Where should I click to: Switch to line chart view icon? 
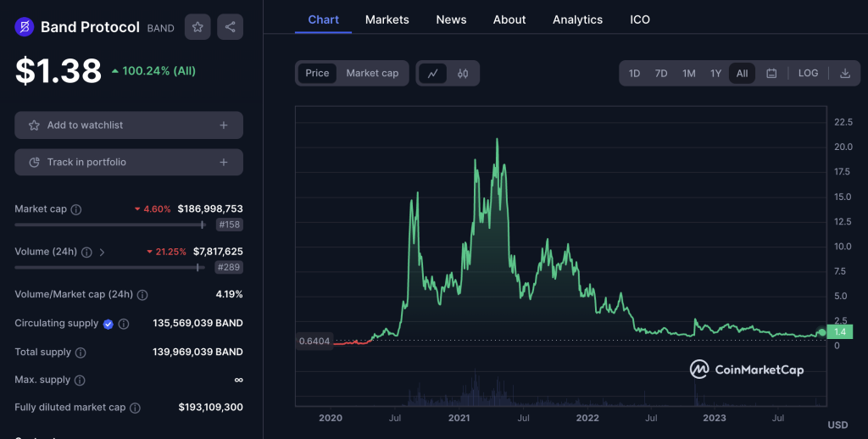pos(433,73)
